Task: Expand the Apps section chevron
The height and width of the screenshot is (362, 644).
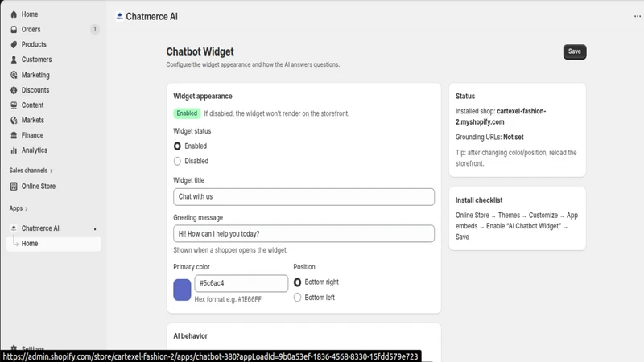Action: (27, 209)
